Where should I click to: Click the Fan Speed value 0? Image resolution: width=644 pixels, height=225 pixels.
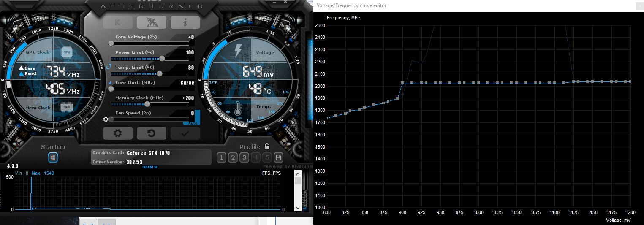[x=193, y=113]
